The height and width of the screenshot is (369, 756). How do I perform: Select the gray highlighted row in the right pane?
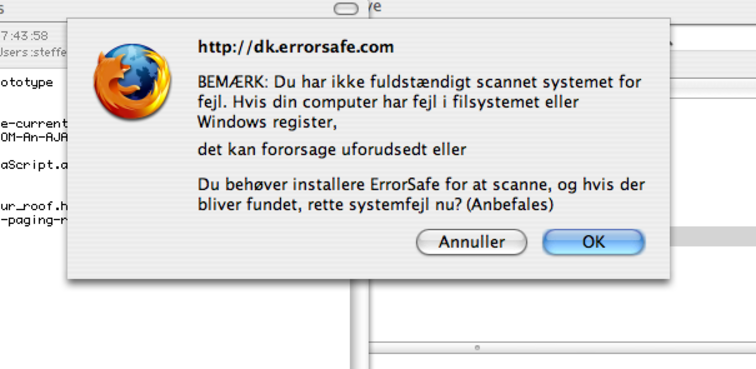pyautogui.click(x=713, y=236)
